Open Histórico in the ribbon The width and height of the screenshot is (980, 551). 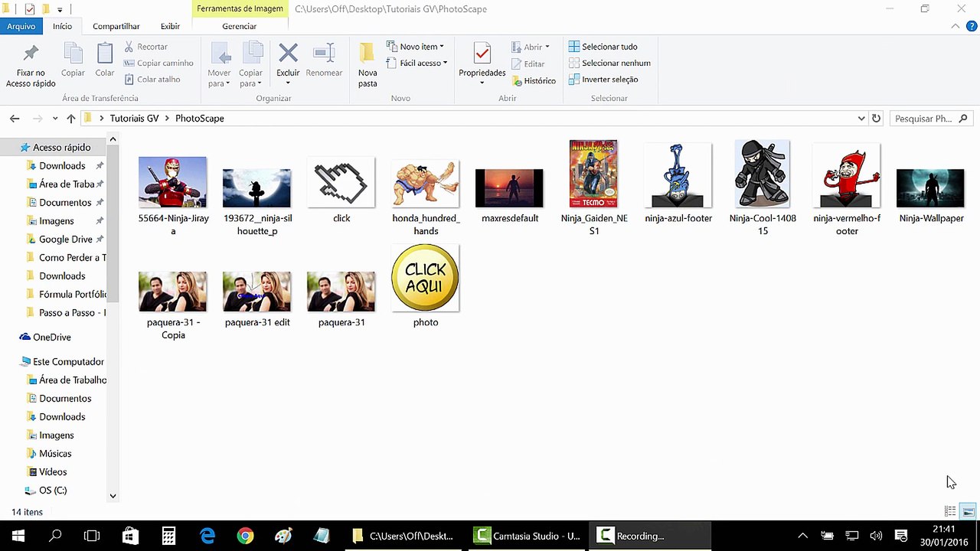tap(533, 80)
